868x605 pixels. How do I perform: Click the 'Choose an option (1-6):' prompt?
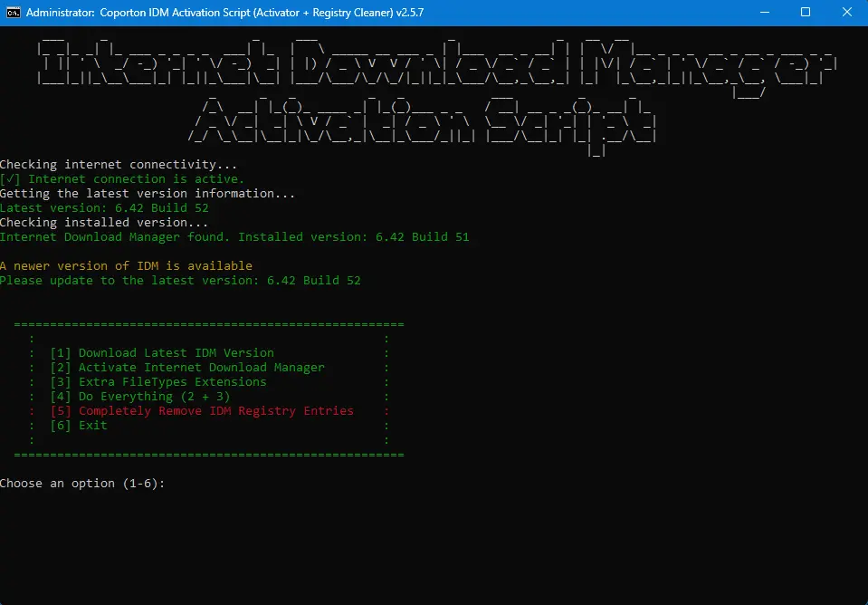82,483
